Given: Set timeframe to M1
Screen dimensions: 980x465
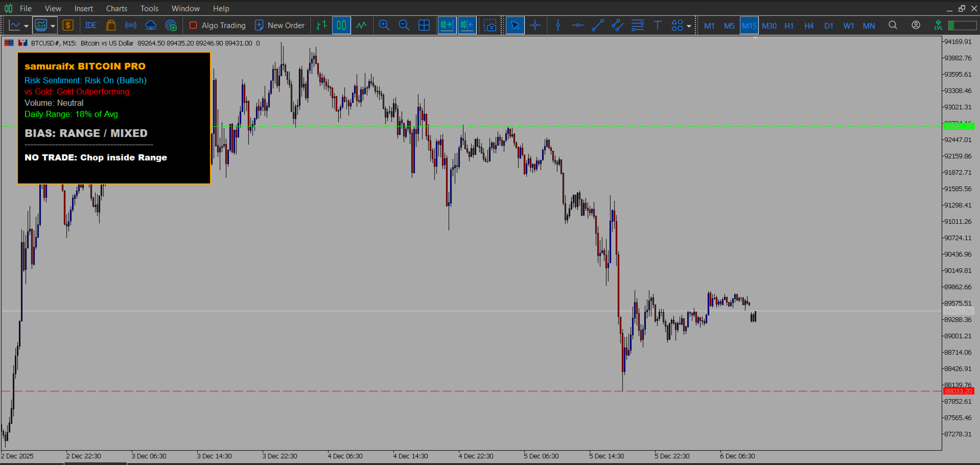Looking at the screenshot, I should point(709,26).
